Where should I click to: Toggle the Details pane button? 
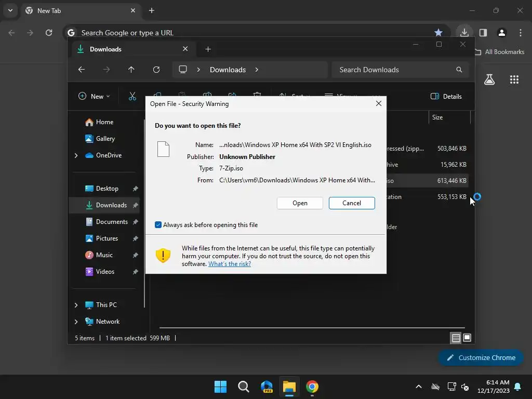(x=446, y=96)
